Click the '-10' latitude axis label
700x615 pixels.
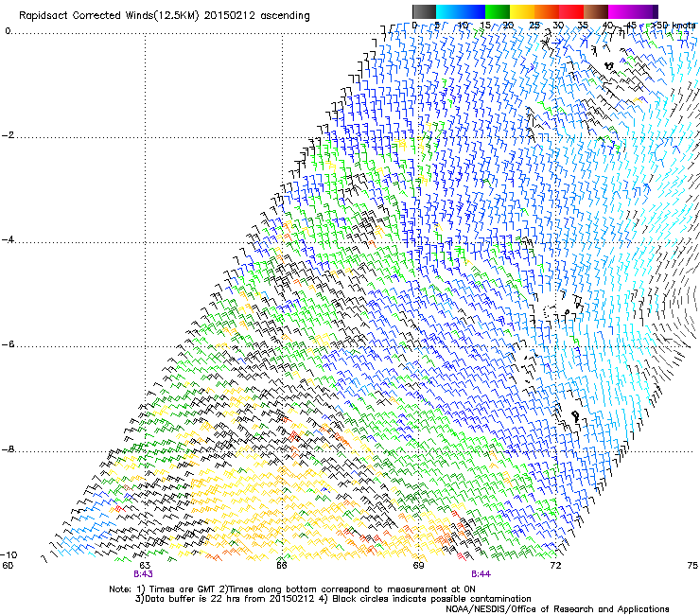tap(9, 554)
